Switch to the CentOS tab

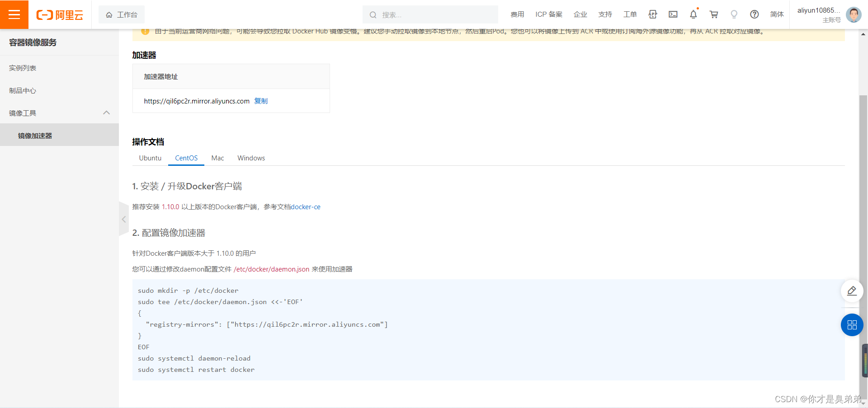click(x=186, y=158)
